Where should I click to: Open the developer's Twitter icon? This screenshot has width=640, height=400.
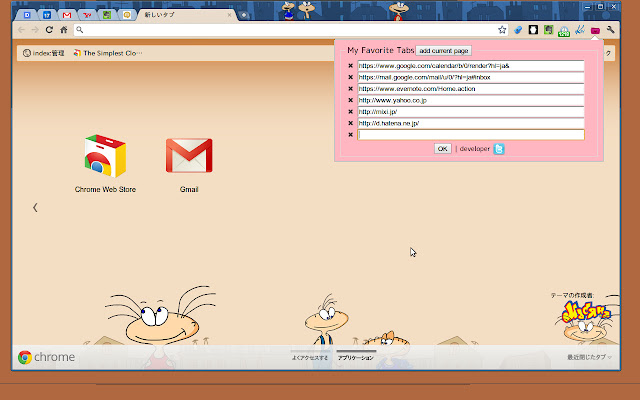tap(499, 149)
